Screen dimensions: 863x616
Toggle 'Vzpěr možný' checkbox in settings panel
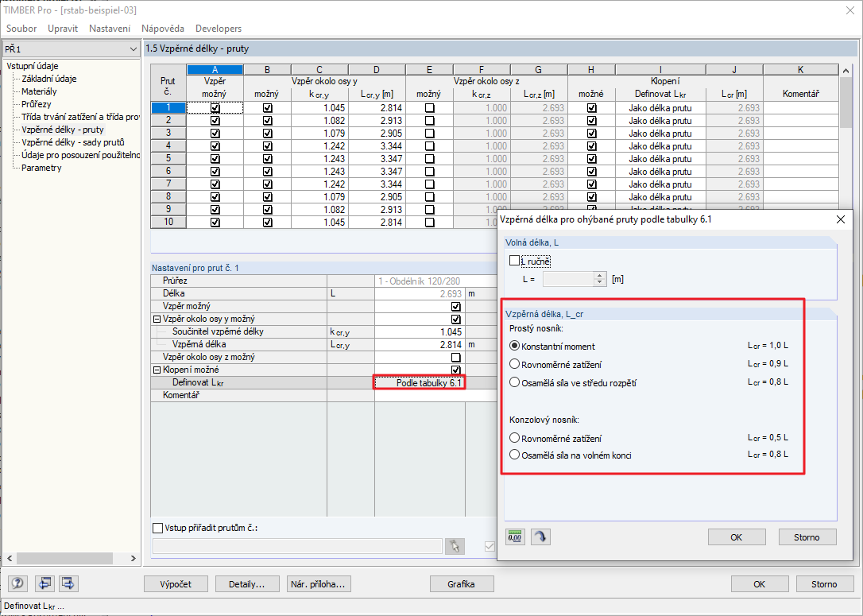point(455,307)
